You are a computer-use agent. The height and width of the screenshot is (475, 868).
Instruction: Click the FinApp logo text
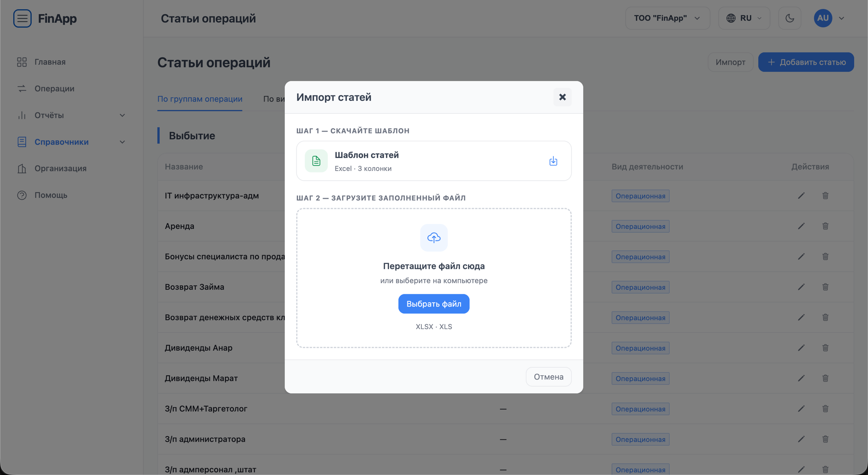pos(57,18)
